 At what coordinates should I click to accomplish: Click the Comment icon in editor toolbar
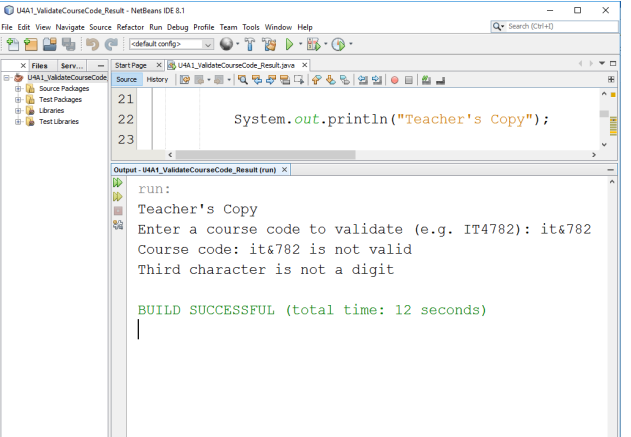coord(426,80)
